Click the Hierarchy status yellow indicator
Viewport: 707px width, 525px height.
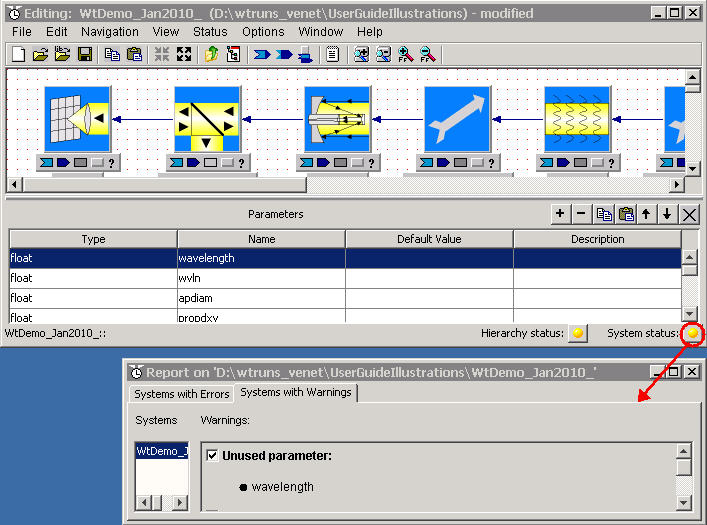point(578,333)
